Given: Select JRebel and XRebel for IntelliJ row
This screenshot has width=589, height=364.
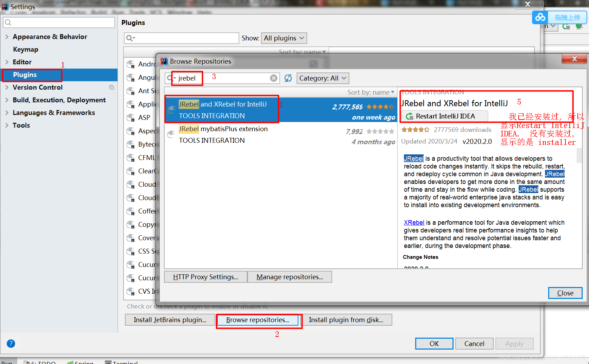Looking at the screenshot, I should click(x=281, y=110).
